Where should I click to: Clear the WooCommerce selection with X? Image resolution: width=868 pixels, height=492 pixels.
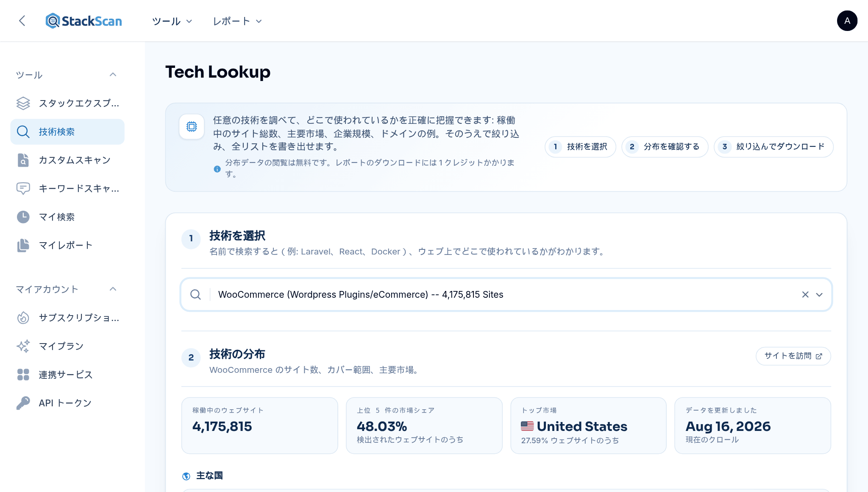coord(805,294)
